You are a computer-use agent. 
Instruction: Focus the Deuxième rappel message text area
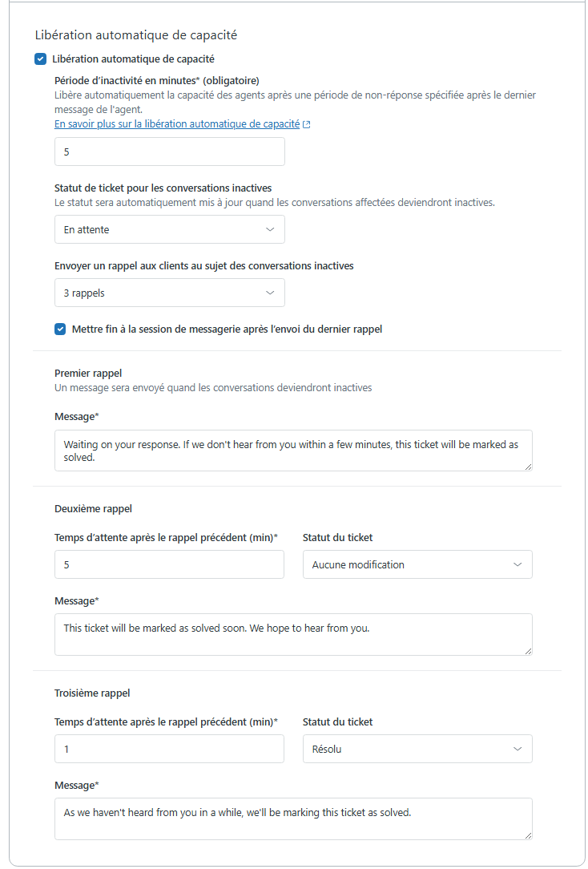(x=292, y=635)
